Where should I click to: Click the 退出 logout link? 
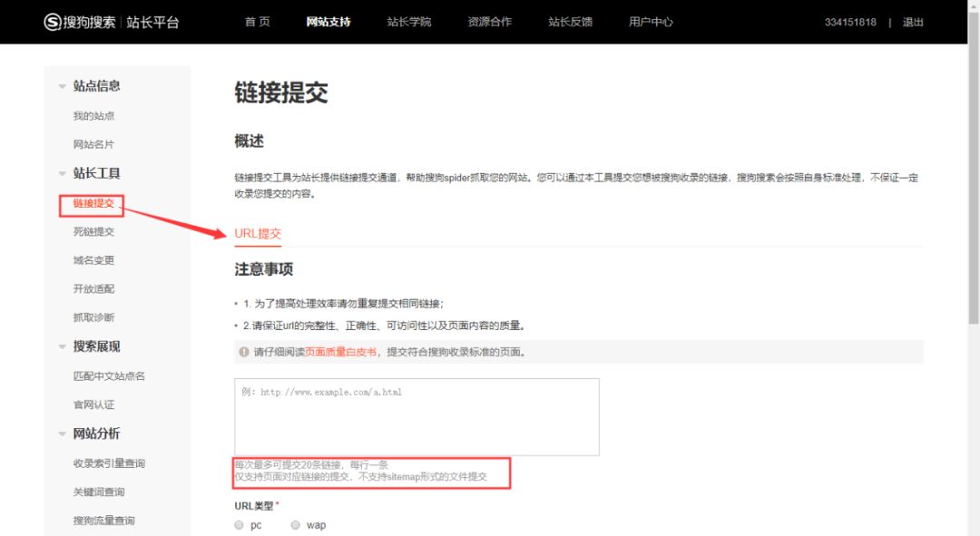(x=913, y=22)
